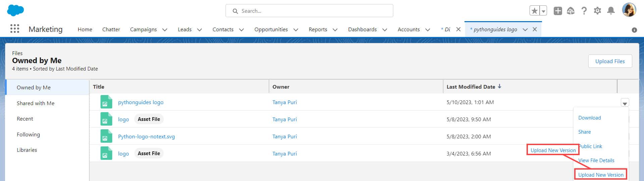
Task: Open the Reports tab
Action: pos(318,29)
